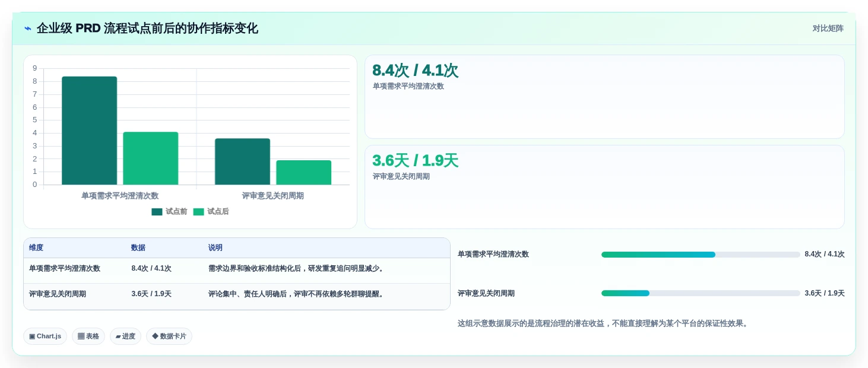Click the footnote starting with 这组示意数据展示的是
The height and width of the screenshot is (368, 868).
pos(604,324)
